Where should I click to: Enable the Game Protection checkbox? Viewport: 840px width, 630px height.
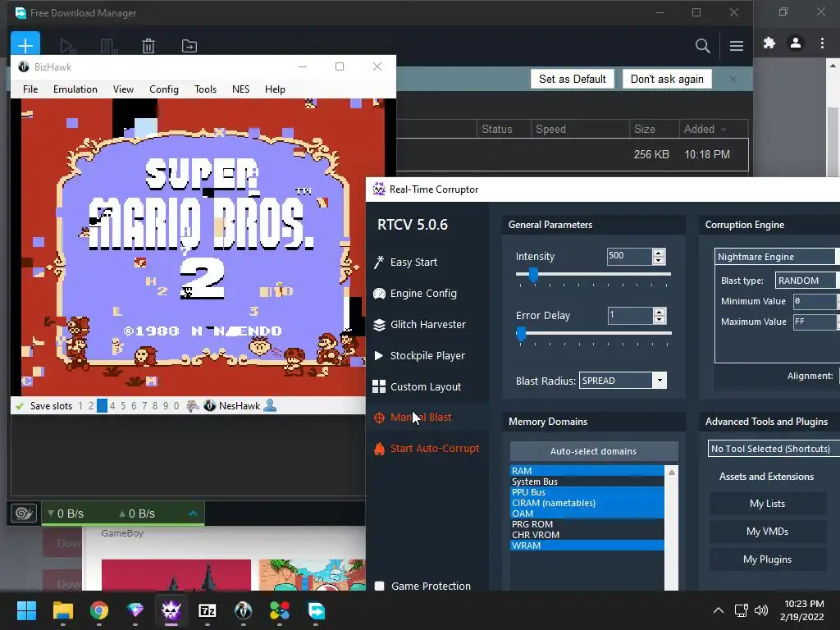[379, 586]
